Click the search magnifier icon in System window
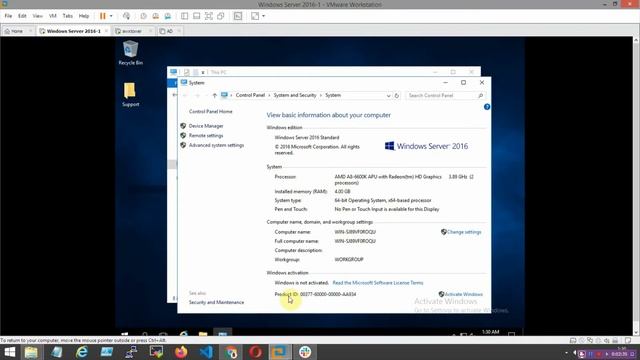 pos(480,96)
